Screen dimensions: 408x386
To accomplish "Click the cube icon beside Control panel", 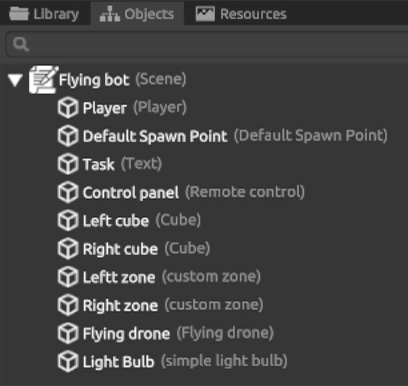I will click(68, 192).
